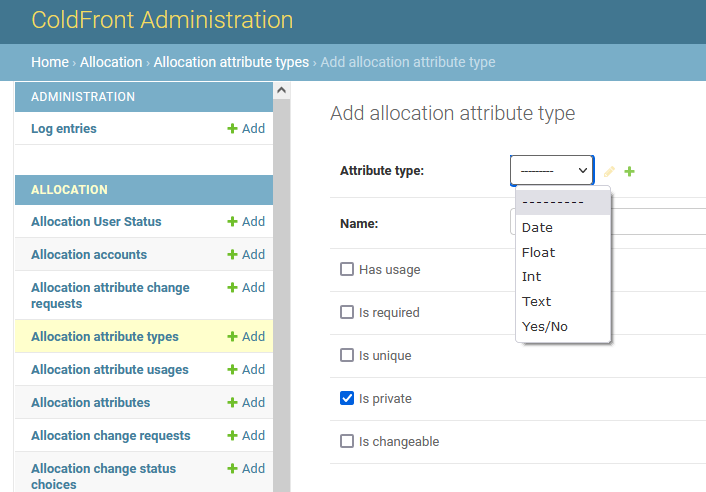This screenshot has width=706, height=492.
Task: Open Allocation accounts list
Action: 89,255
